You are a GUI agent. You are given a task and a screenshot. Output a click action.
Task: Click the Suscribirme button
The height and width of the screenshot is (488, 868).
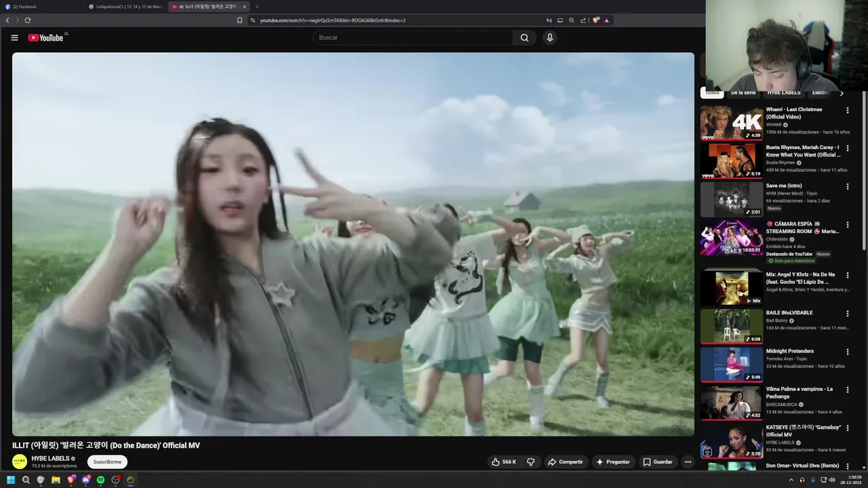107,462
